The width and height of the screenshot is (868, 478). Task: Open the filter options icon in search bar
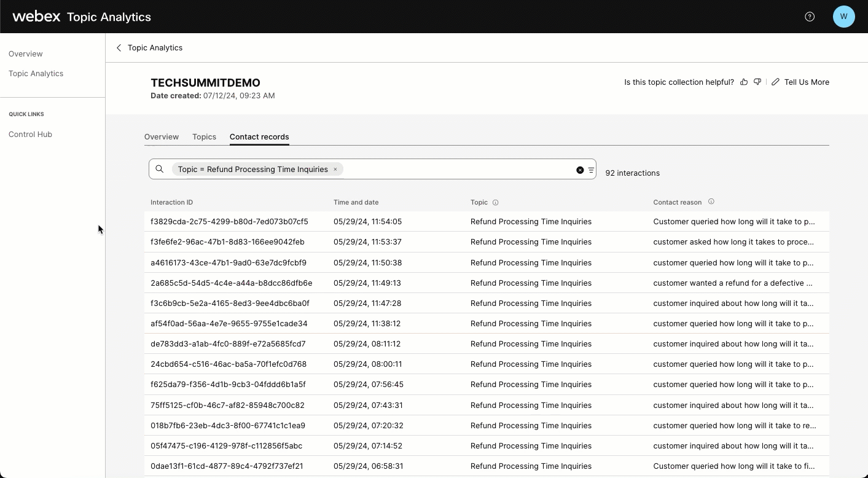coord(590,170)
